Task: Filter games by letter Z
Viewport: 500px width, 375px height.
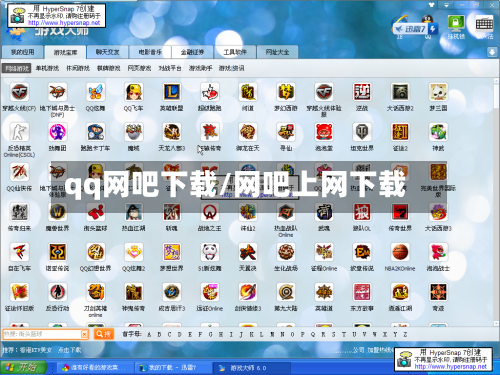Action: click(405, 334)
